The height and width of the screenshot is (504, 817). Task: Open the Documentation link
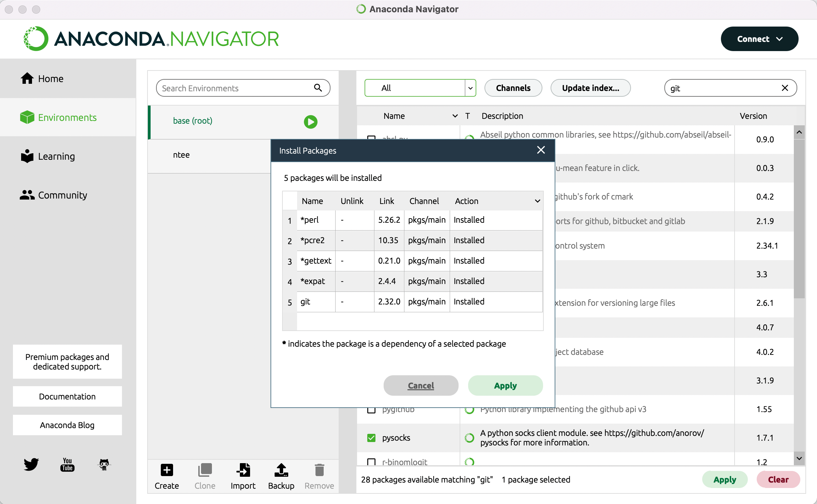(x=67, y=396)
